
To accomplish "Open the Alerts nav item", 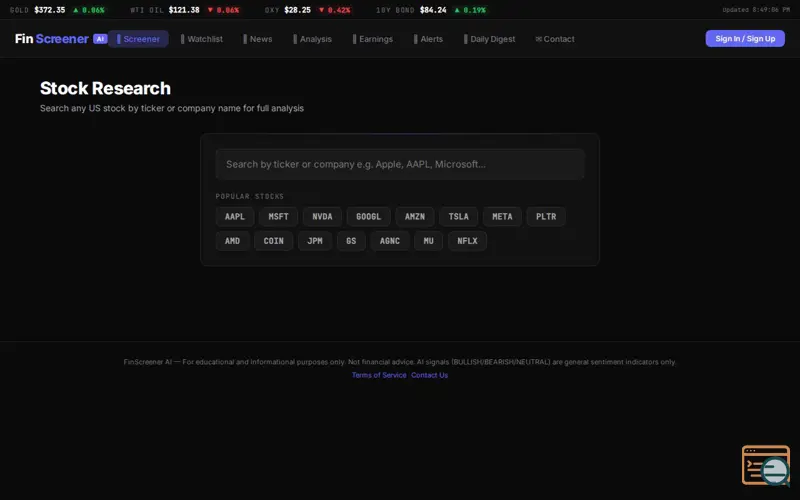I will (429, 39).
